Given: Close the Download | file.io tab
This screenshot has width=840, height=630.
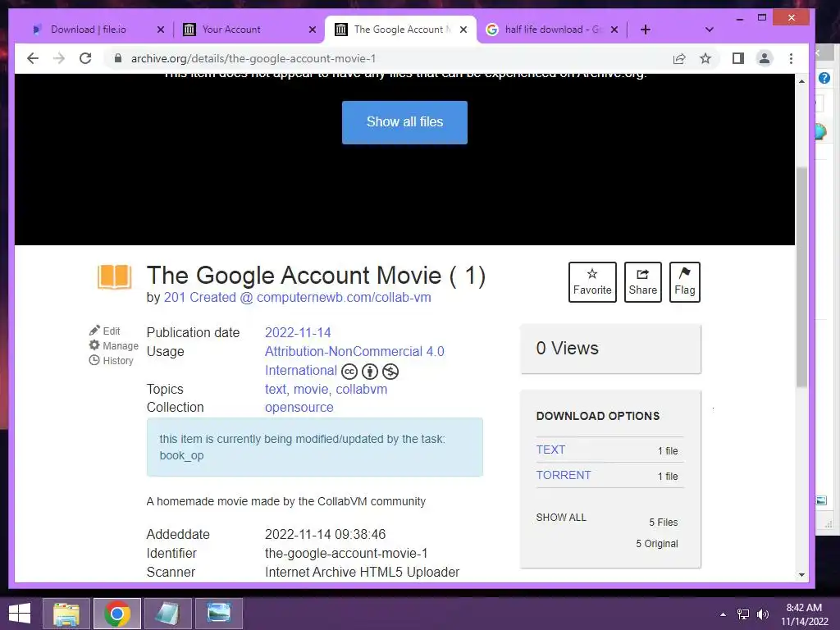Looking at the screenshot, I should coord(160,30).
